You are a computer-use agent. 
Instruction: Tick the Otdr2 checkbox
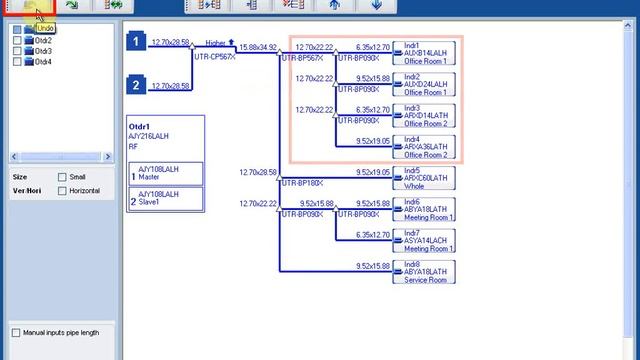click(17, 40)
